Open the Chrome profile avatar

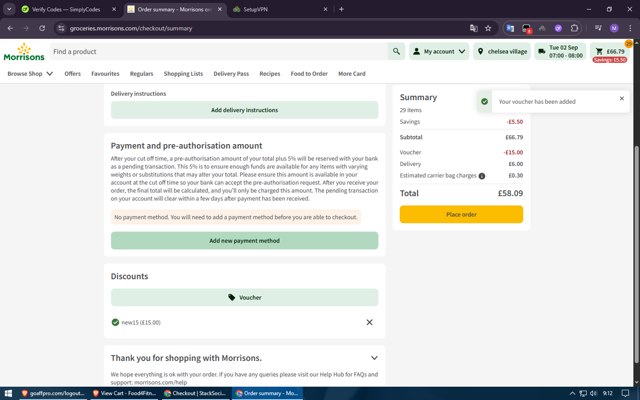614,28
